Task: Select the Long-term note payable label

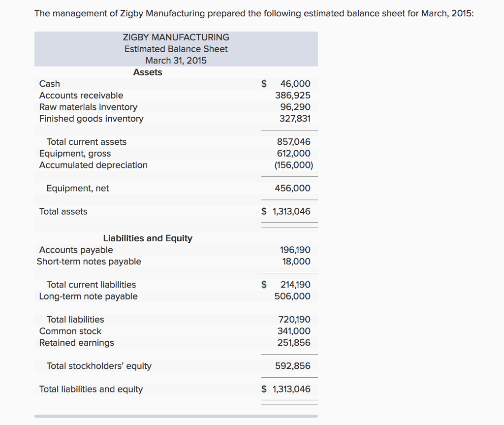Action: pyautogui.click(x=89, y=296)
